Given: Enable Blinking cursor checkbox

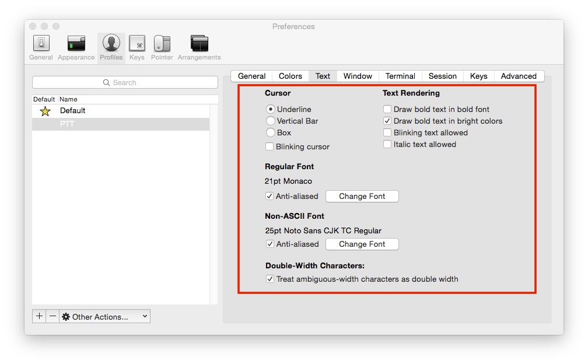Looking at the screenshot, I should (269, 147).
